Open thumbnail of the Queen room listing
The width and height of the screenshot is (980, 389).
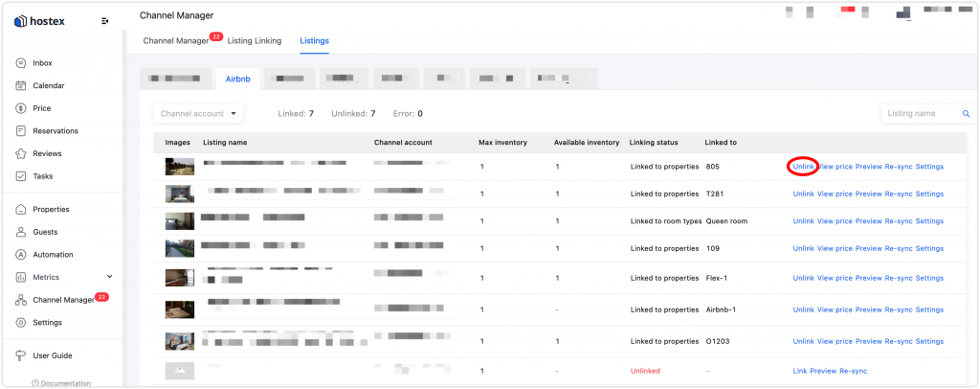(179, 220)
